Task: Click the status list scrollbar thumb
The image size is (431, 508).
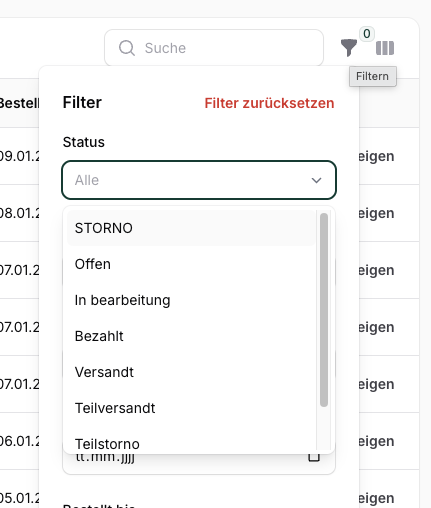Action: [x=324, y=310]
